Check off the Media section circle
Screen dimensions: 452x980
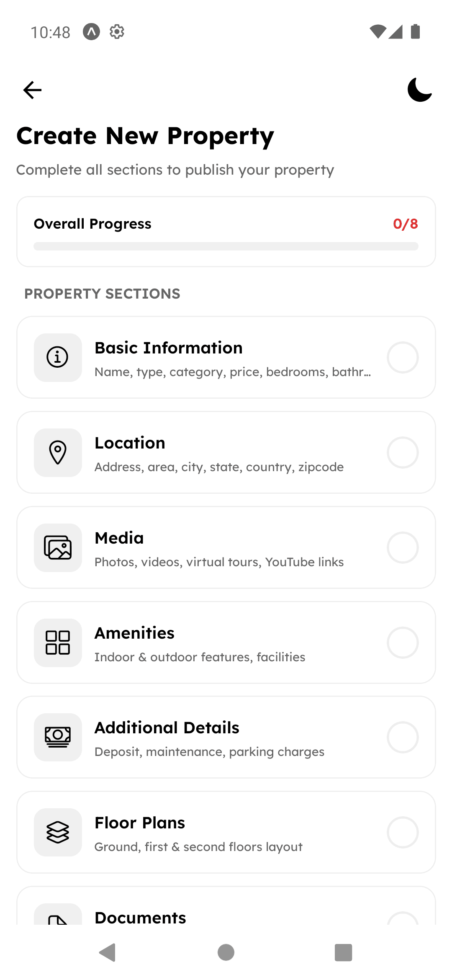click(x=403, y=547)
